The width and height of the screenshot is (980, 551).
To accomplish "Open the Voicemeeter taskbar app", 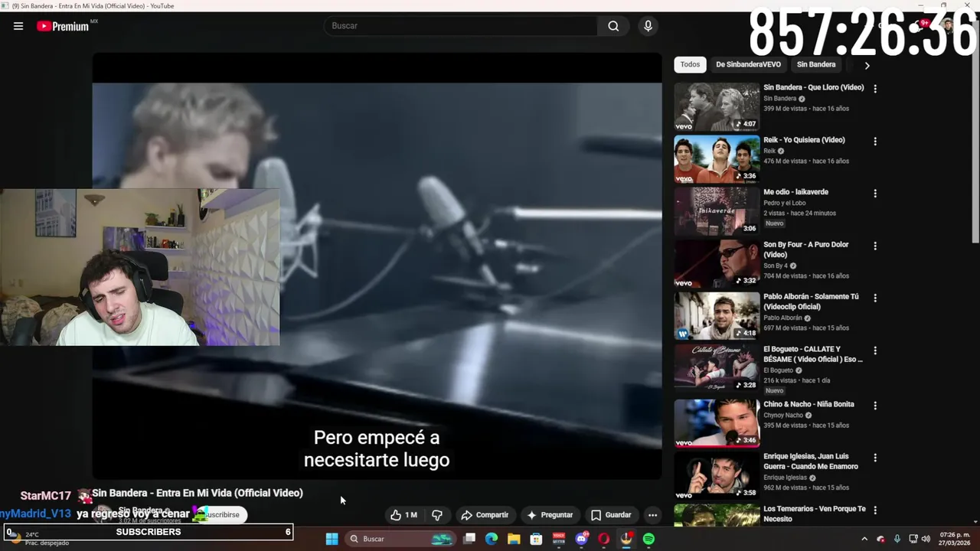I will tap(559, 539).
